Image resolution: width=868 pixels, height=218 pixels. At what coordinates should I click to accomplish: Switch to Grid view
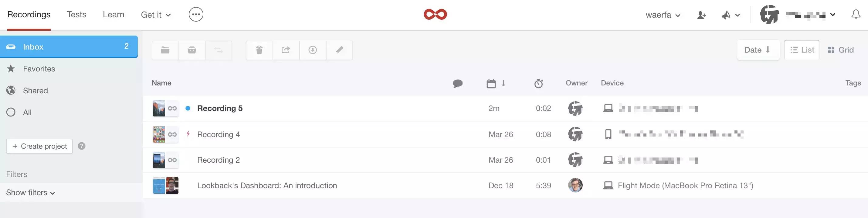click(841, 50)
